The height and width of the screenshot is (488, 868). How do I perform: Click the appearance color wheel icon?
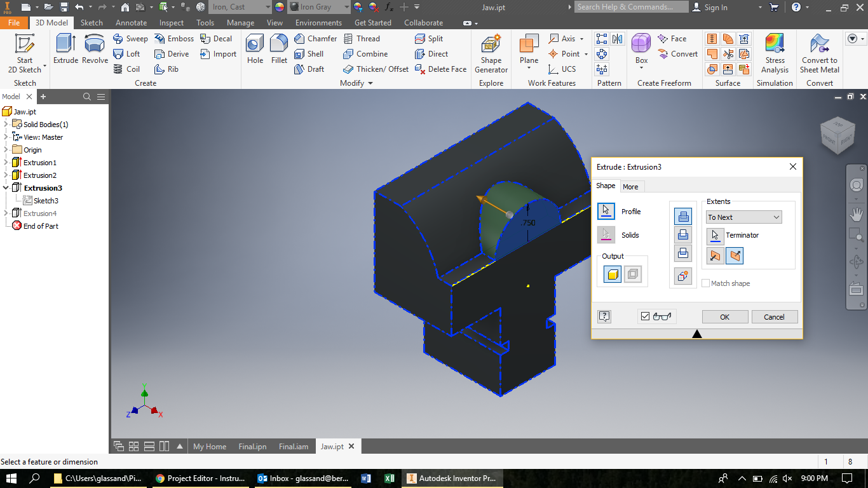[280, 7]
